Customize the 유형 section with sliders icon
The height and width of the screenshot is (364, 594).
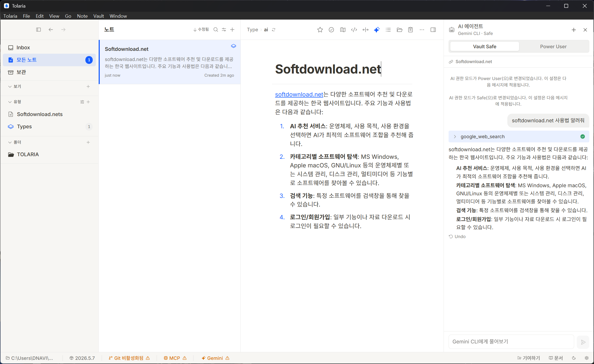(x=82, y=102)
